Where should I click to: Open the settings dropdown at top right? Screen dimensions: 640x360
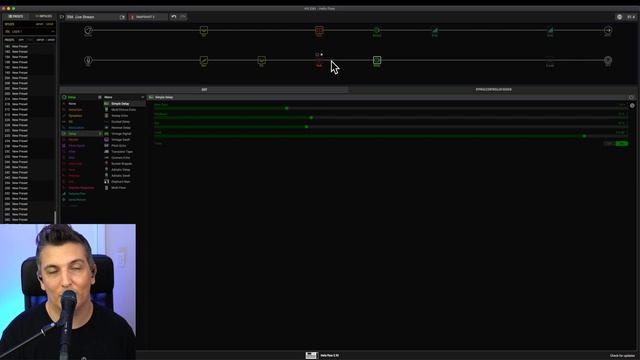(631, 17)
